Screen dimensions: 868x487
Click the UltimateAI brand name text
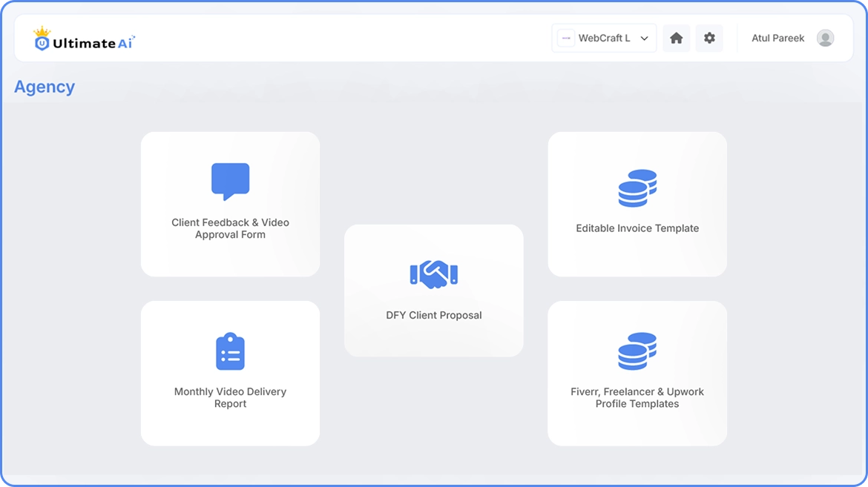[x=93, y=43]
